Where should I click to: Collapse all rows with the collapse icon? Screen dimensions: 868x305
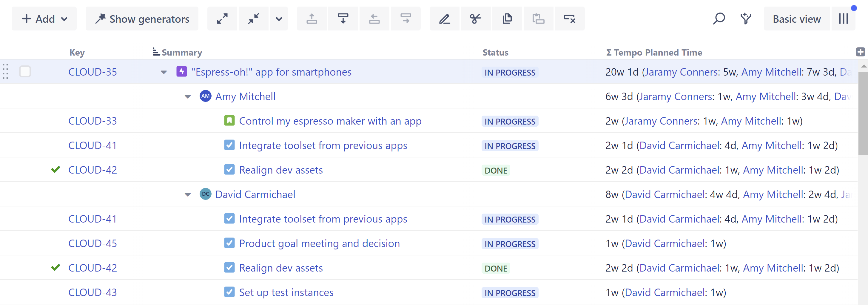pyautogui.click(x=253, y=19)
